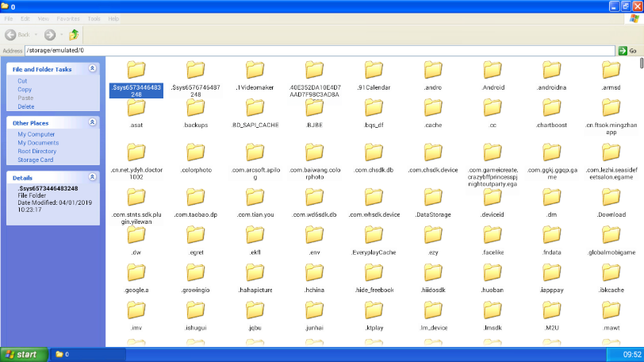Click the vertical scrollbar thumb

641,64
